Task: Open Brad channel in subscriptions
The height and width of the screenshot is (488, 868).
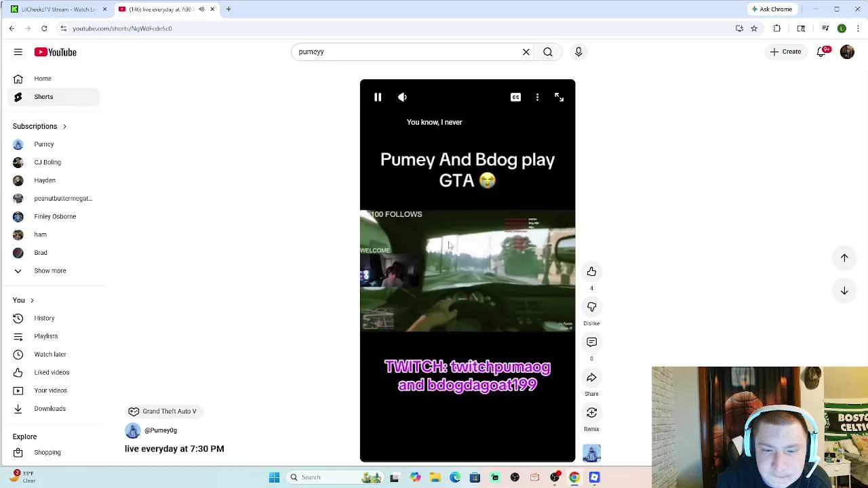Action: (x=54, y=252)
